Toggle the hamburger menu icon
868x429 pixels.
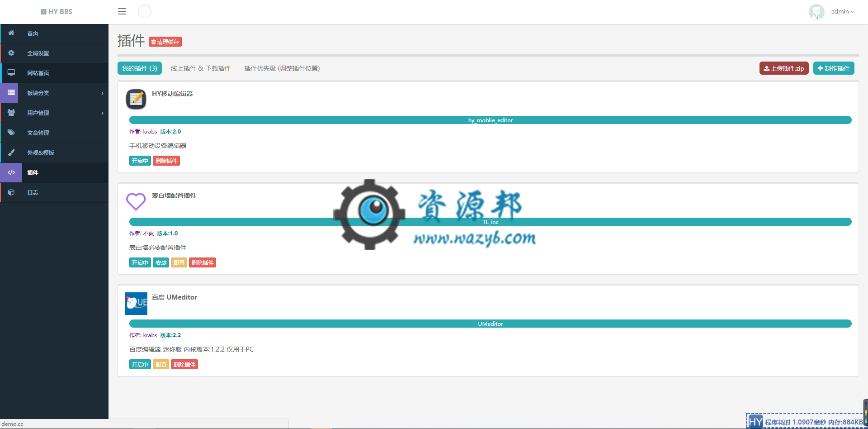[x=122, y=11]
